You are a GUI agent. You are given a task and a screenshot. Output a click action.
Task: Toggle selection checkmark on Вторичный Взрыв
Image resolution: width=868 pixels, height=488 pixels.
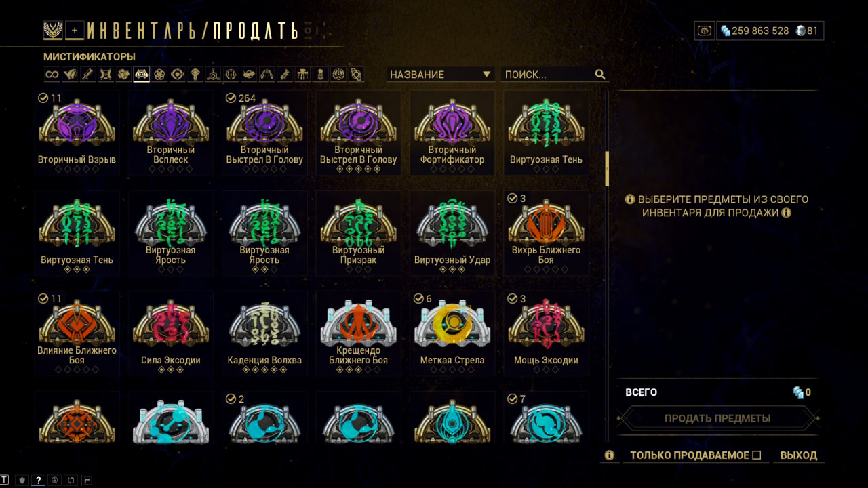click(43, 98)
